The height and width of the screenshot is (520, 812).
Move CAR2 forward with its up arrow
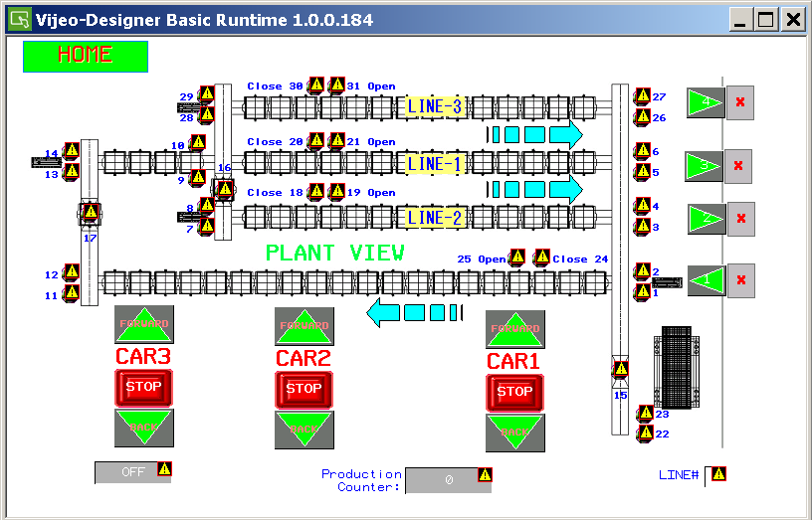tap(304, 326)
